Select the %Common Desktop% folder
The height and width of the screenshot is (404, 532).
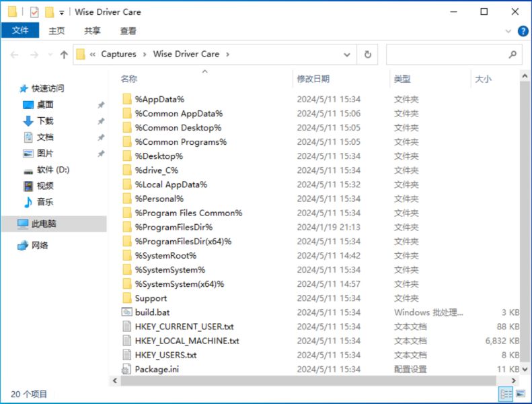pyautogui.click(x=178, y=128)
